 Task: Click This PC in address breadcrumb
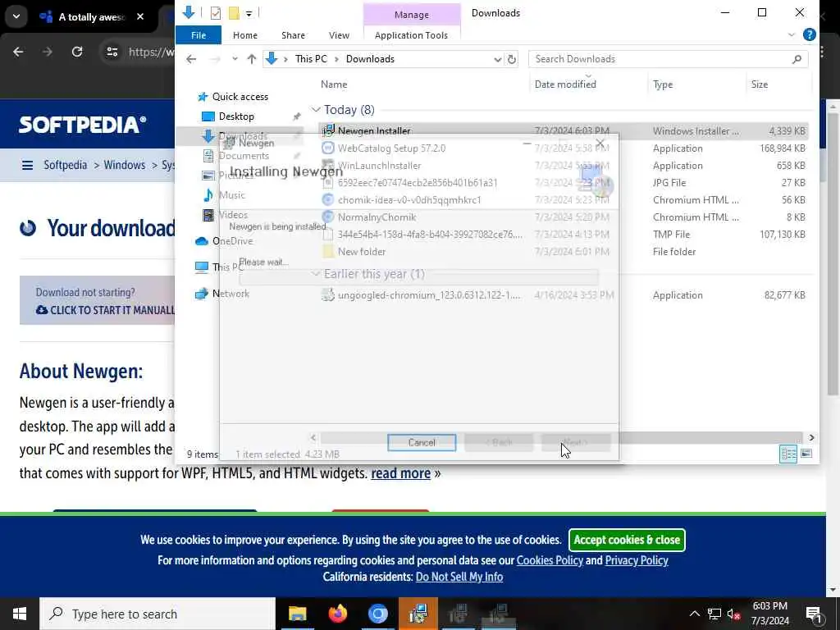(x=311, y=59)
